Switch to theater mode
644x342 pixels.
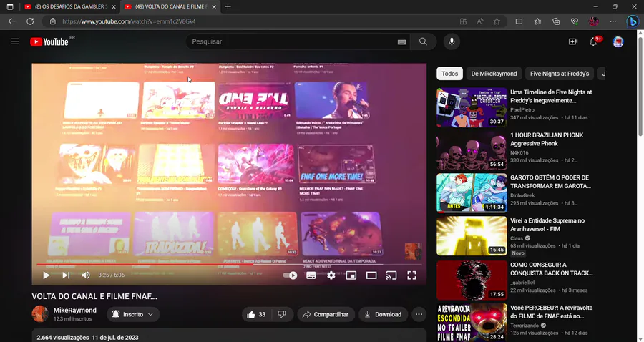pos(371,275)
